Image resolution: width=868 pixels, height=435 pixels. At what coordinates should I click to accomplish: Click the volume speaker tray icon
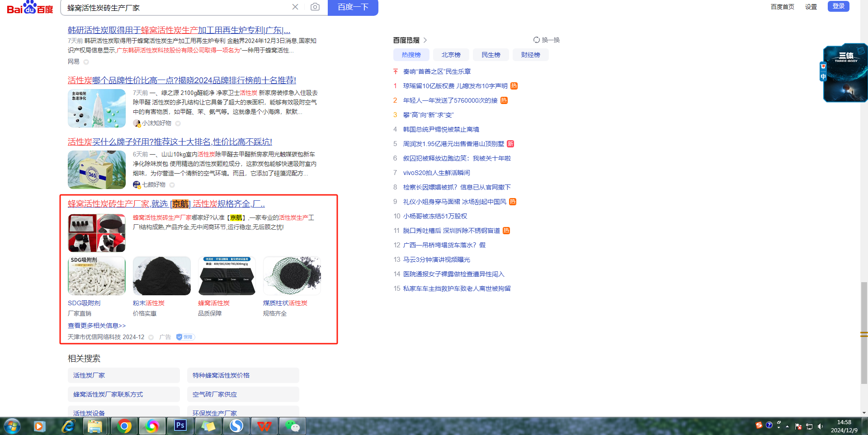click(x=820, y=426)
